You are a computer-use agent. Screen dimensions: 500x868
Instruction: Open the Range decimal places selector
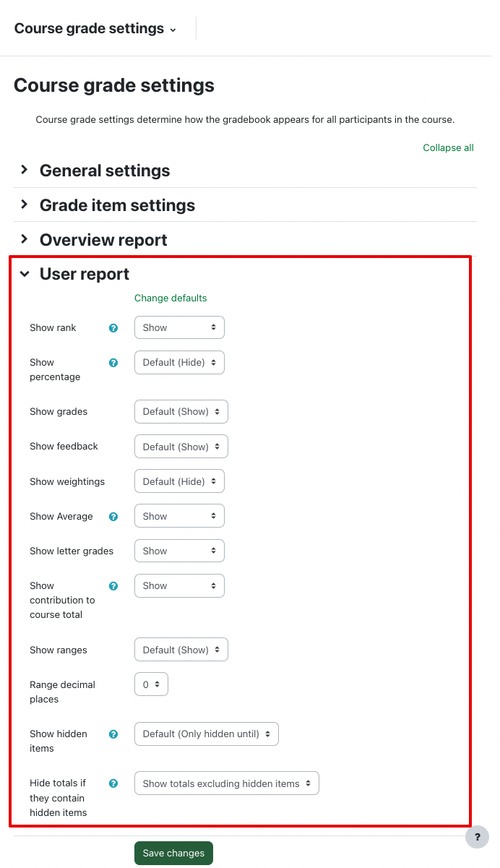coord(151,684)
